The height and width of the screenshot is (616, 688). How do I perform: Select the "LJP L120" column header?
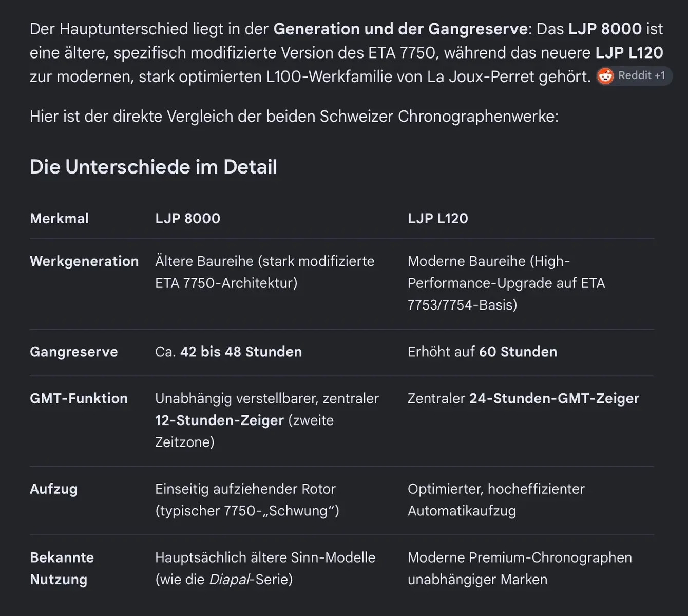point(437,218)
